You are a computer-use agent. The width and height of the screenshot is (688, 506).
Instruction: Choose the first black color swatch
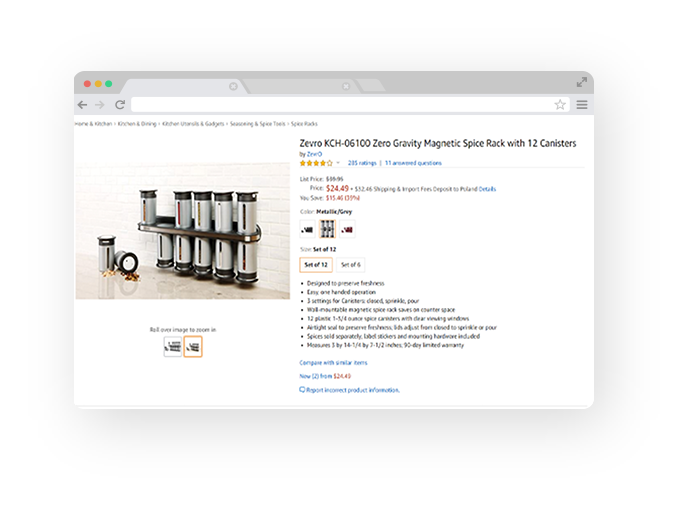(x=307, y=229)
